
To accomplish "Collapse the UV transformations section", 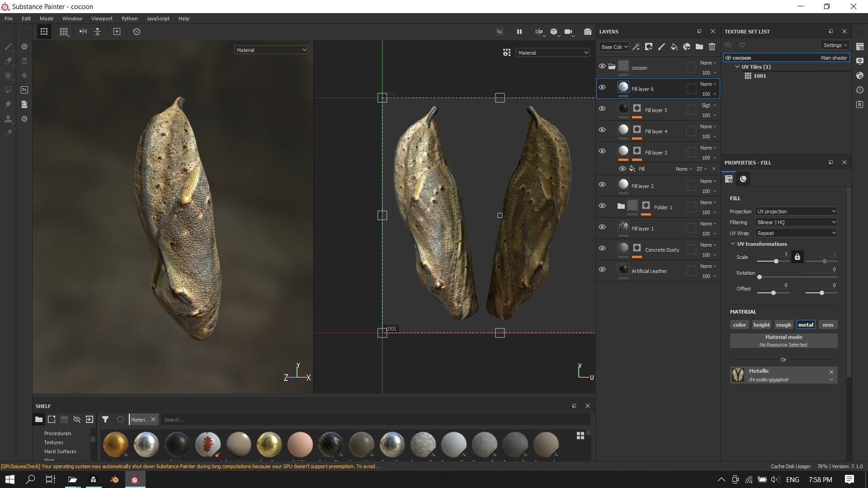I will click(733, 244).
